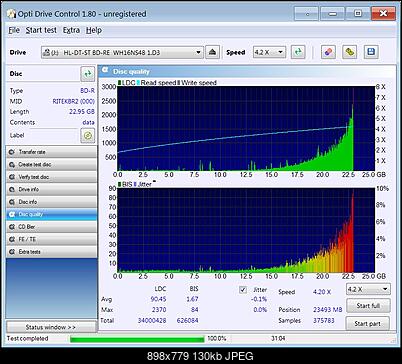402x364 pixels.
Task: Click the disc type BD-R value
Action: pyautogui.click(x=87, y=90)
